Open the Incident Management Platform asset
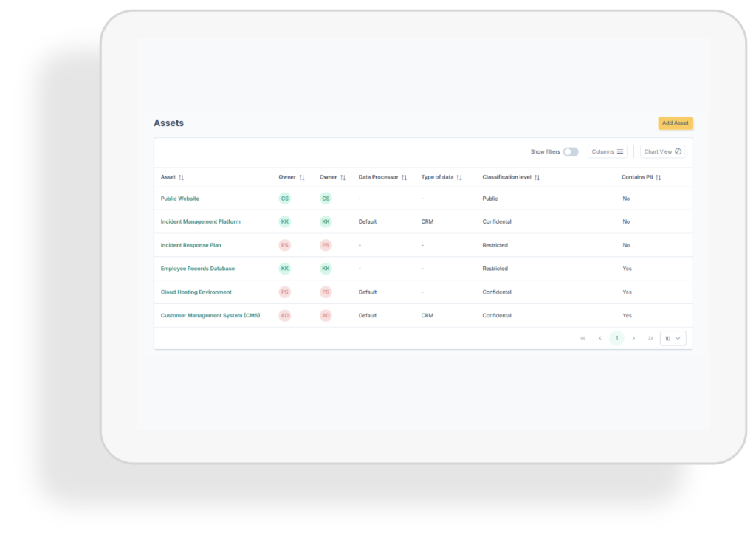Viewport: 756px width, 541px height. click(200, 221)
